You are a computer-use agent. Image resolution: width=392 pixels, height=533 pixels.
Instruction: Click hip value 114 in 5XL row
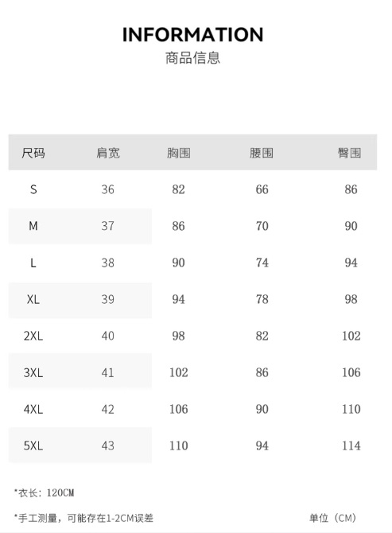pos(351,445)
